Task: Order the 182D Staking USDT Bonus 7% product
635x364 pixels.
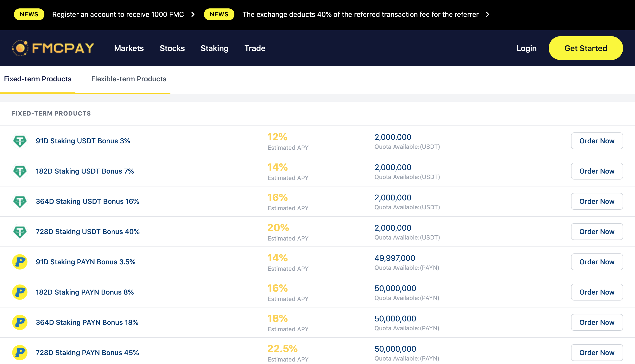Action: pyautogui.click(x=597, y=171)
